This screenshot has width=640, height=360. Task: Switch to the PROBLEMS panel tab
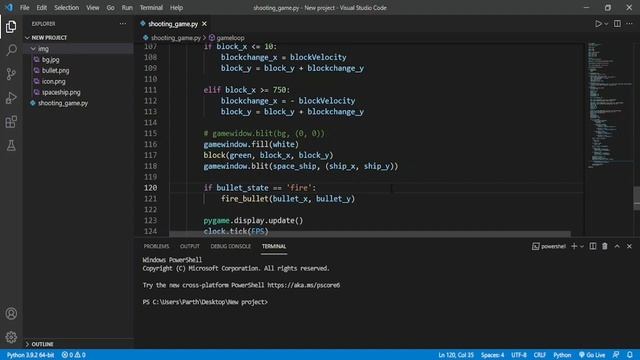click(x=156, y=246)
